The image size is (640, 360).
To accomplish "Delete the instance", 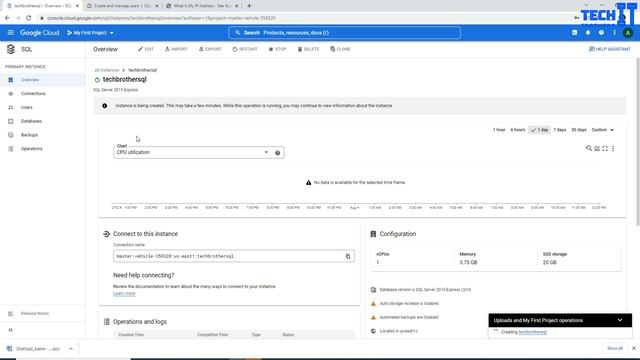I will 308,49.
